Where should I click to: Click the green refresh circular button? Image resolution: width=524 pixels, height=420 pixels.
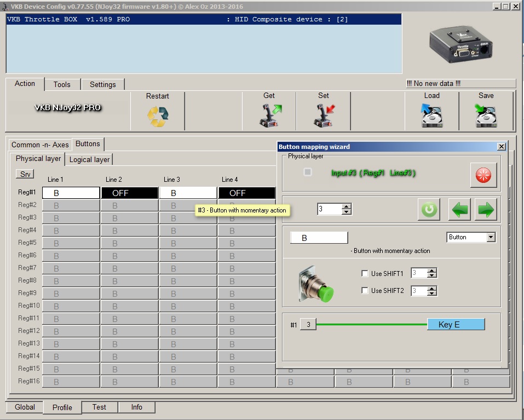429,210
